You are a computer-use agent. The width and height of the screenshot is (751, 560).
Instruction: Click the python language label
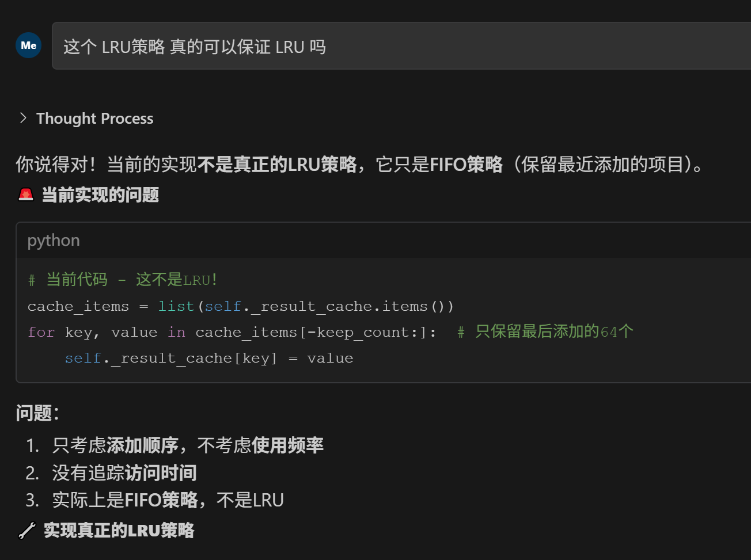[54, 241]
